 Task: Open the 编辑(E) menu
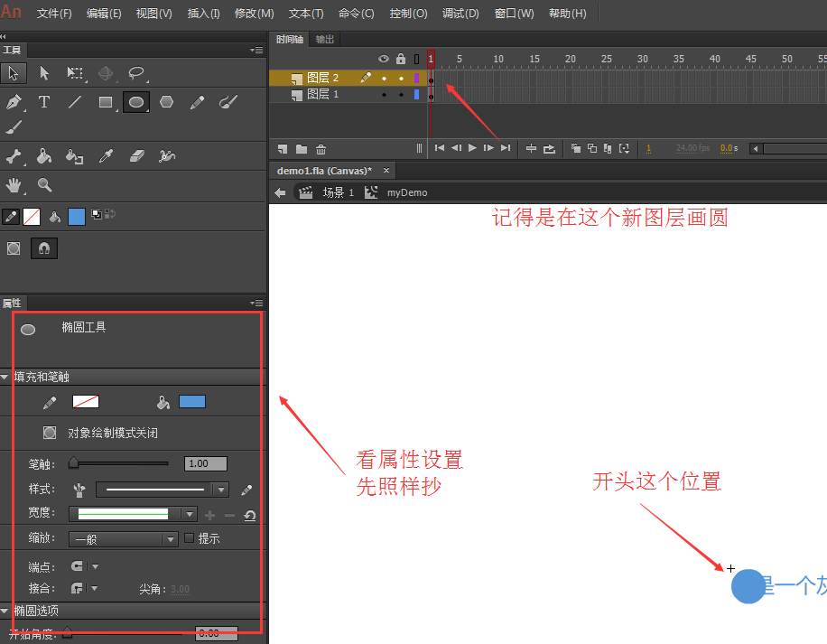[x=104, y=14]
